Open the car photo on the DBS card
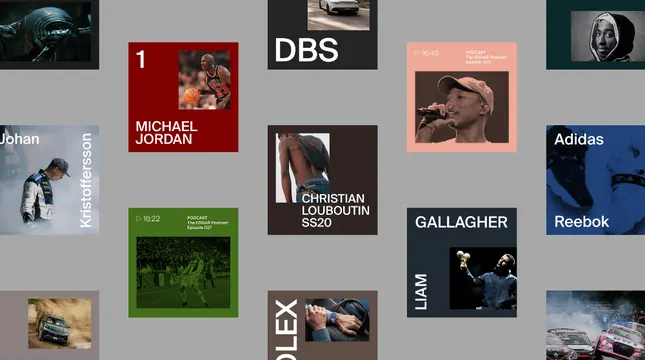 click(339, 15)
